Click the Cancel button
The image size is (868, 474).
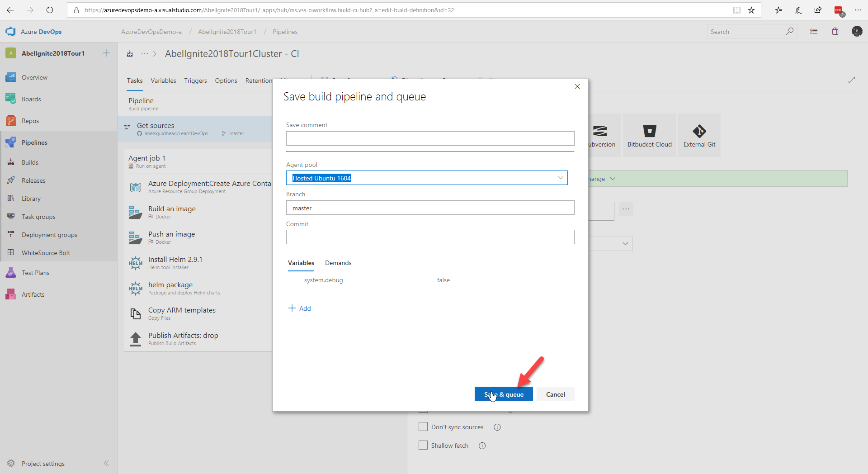(x=555, y=394)
